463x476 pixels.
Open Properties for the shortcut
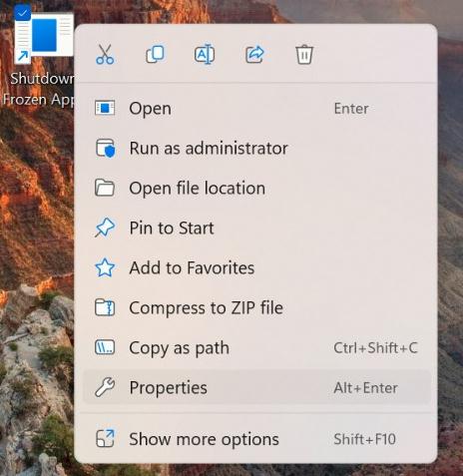point(255,388)
